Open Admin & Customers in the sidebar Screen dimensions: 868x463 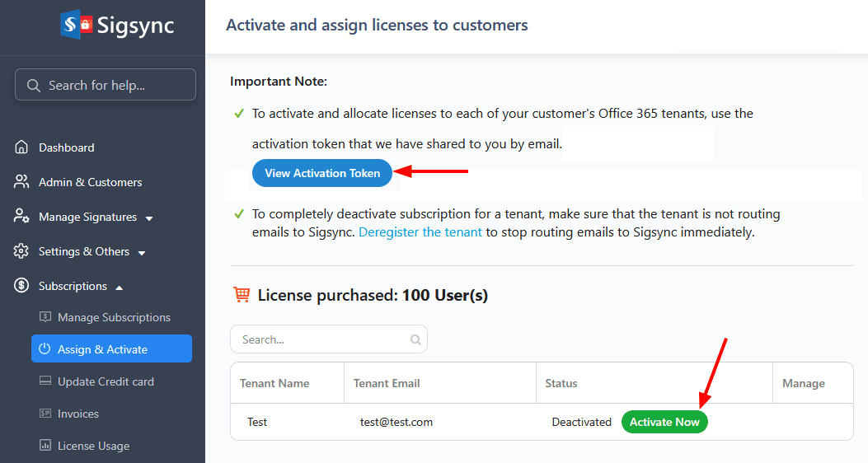(90, 182)
